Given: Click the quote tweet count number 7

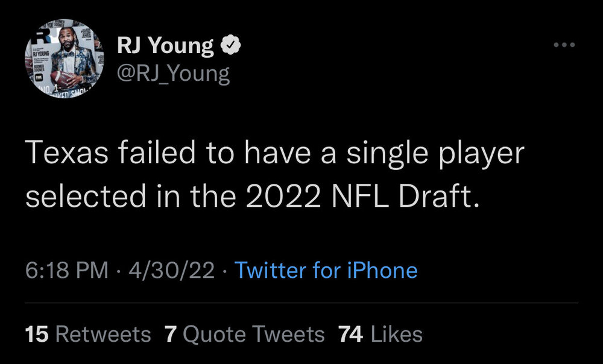Looking at the screenshot, I should point(170,334).
